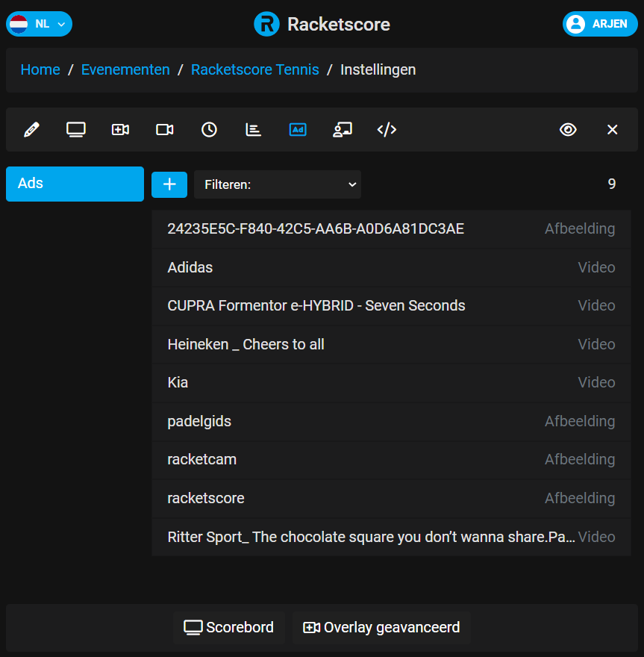Open the Filteren dropdown
The image size is (644, 657).
point(277,184)
